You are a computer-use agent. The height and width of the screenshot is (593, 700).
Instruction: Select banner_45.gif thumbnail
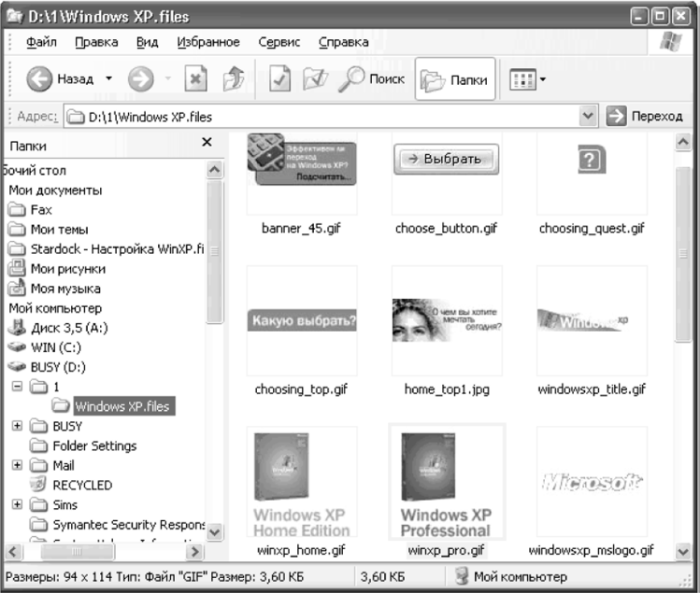(302, 174)
